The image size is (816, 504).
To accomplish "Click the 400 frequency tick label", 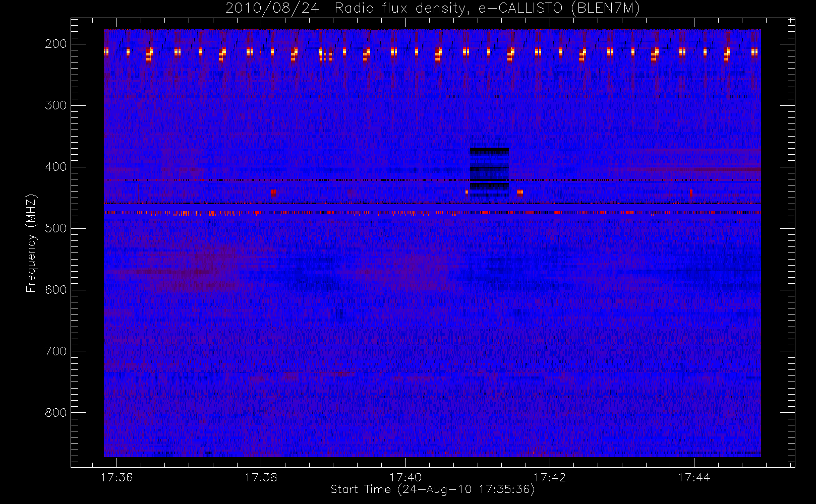I will [x=55, y=167].
